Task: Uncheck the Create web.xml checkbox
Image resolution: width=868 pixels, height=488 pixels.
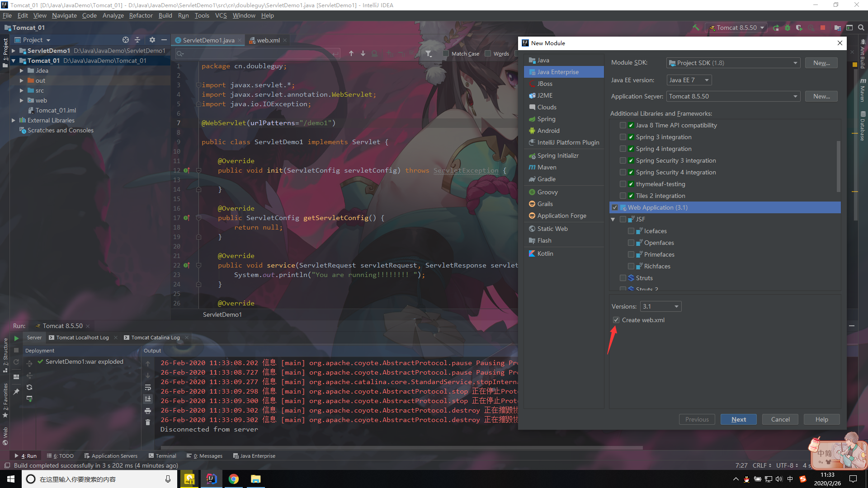Action: [x=616, y=320]
